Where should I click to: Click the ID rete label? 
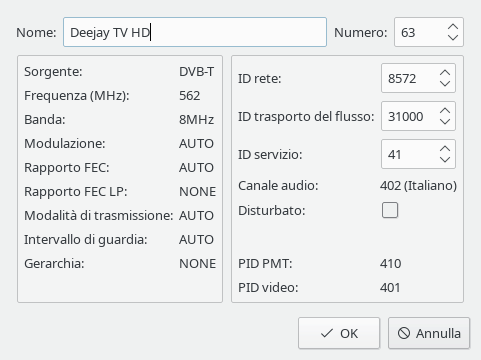click(x=260, y=79)
